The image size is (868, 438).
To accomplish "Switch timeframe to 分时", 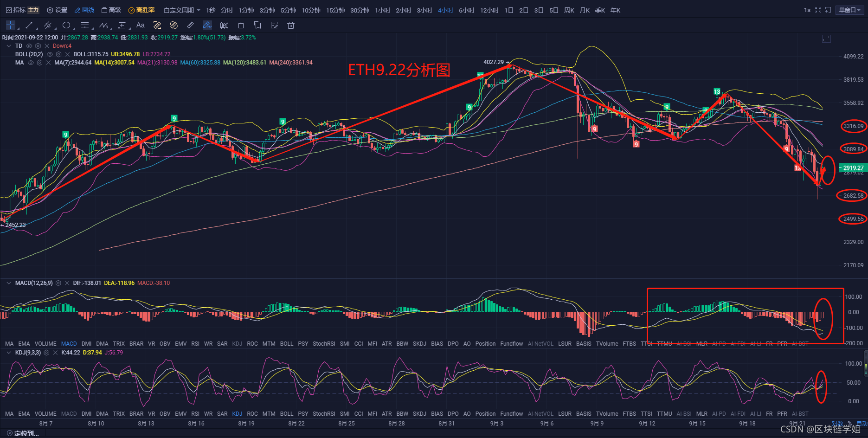I will click(x=227, y=10).
